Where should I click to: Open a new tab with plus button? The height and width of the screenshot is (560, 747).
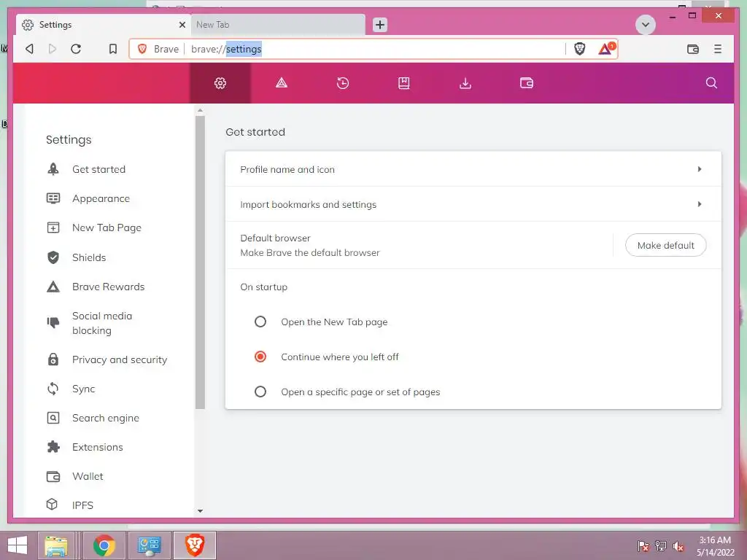pos(379,25)
